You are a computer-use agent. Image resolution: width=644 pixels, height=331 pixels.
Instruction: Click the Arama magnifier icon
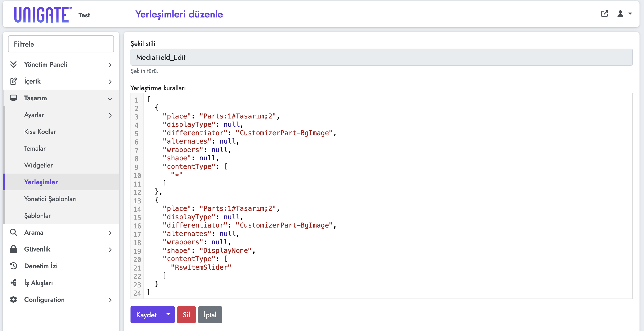pos(13,232)
